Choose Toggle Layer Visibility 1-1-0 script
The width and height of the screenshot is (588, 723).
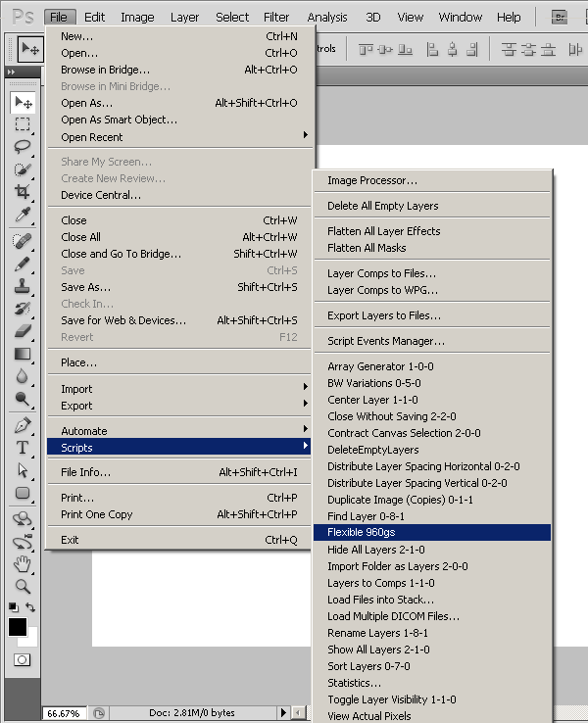[x=432, y=699]
